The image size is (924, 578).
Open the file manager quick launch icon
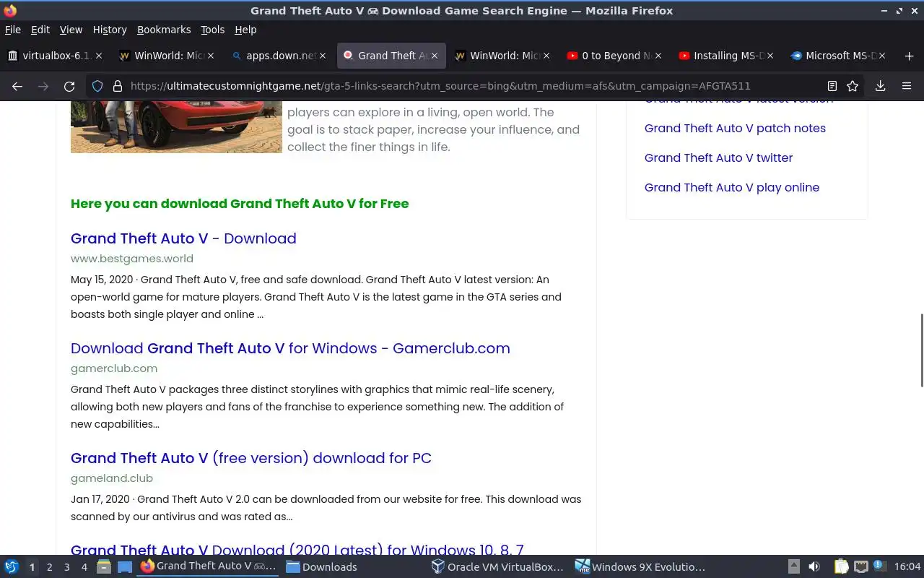pos(104,567)
